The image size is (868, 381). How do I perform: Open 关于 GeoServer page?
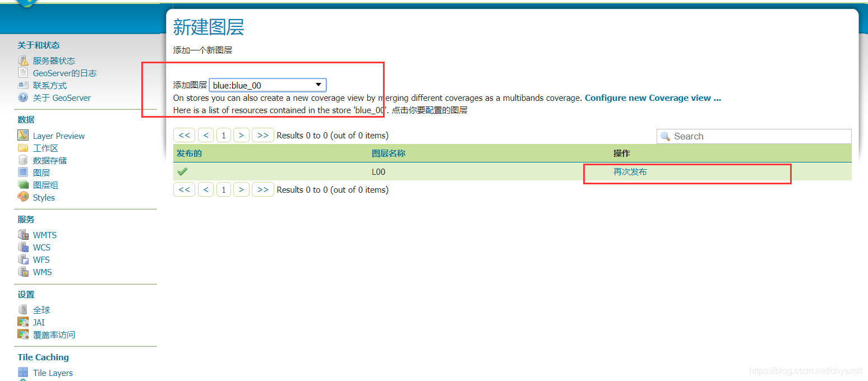pyautogui.click(x=62, y=97)
